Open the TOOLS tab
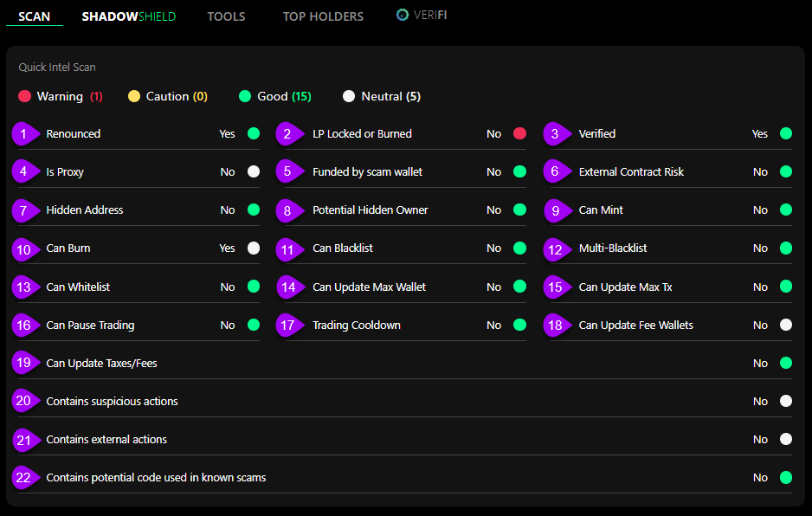Image resolution: width=812 pixels, height=516 pixels. (226, 16)
